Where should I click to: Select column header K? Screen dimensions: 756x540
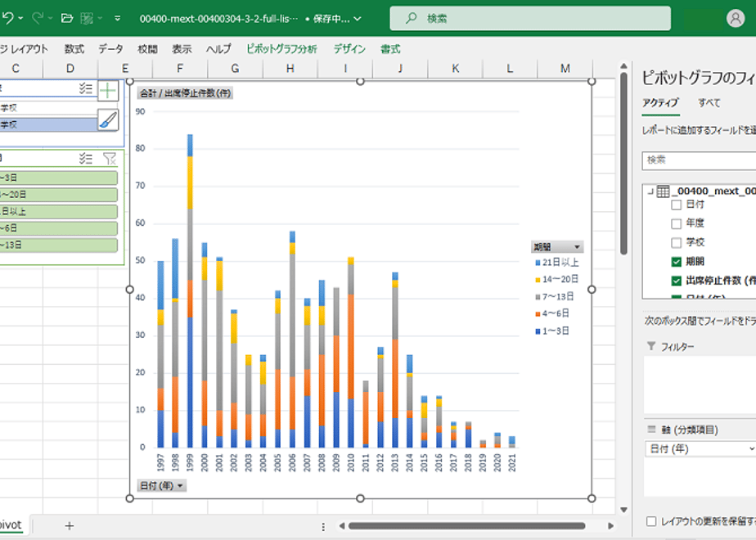coord(455,69)
